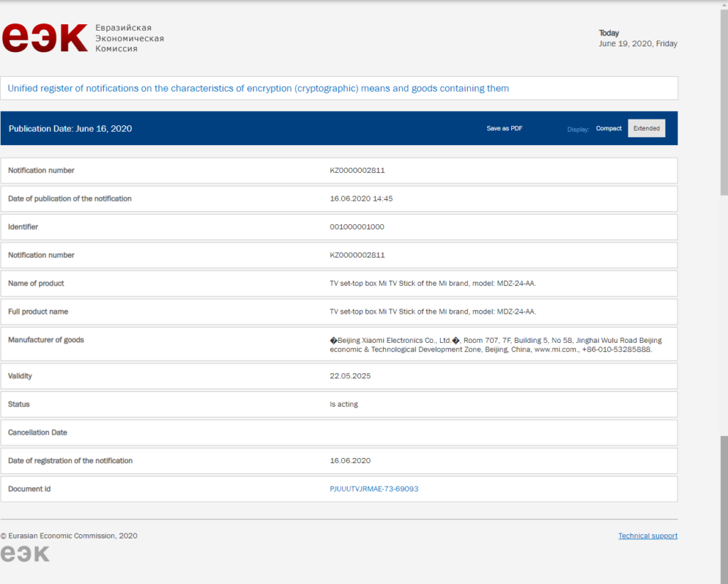Click the lower vertical scrollbar thumb

tap(724, 509)
